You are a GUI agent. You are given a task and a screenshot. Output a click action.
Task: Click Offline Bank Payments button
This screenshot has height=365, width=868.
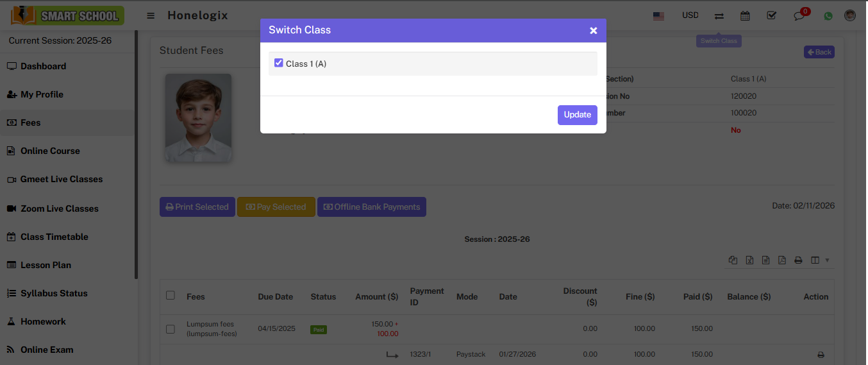372,207
